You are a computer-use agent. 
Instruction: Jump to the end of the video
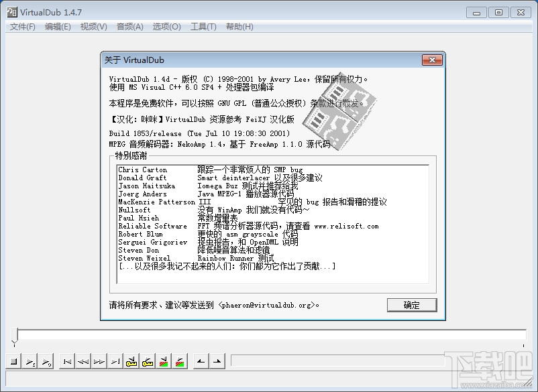pyautogui.click(x=115, y=361)
